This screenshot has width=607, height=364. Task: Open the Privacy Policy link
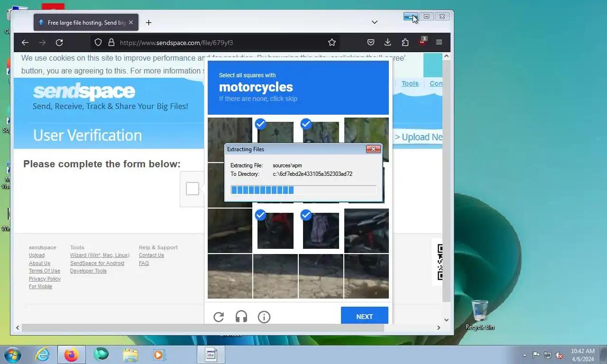pyautogui.click(x=45, y=279)
